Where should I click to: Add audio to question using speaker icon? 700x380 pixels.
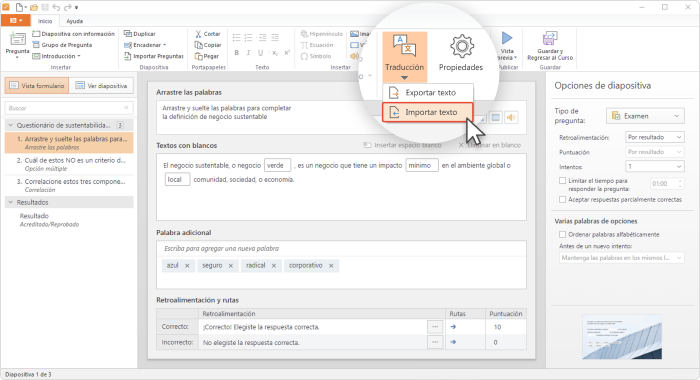(x=512, y=117)
